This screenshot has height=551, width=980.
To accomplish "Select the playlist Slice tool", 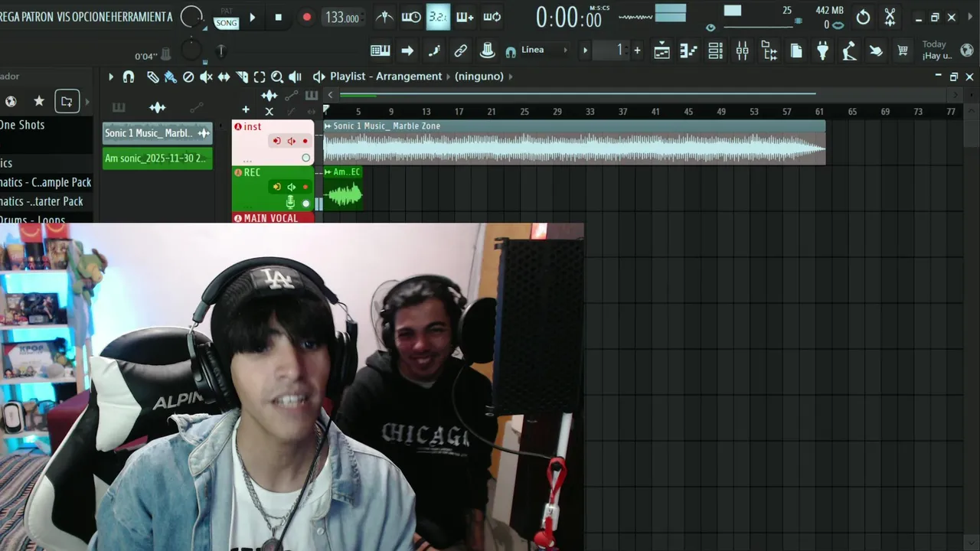I will (242, 77).
